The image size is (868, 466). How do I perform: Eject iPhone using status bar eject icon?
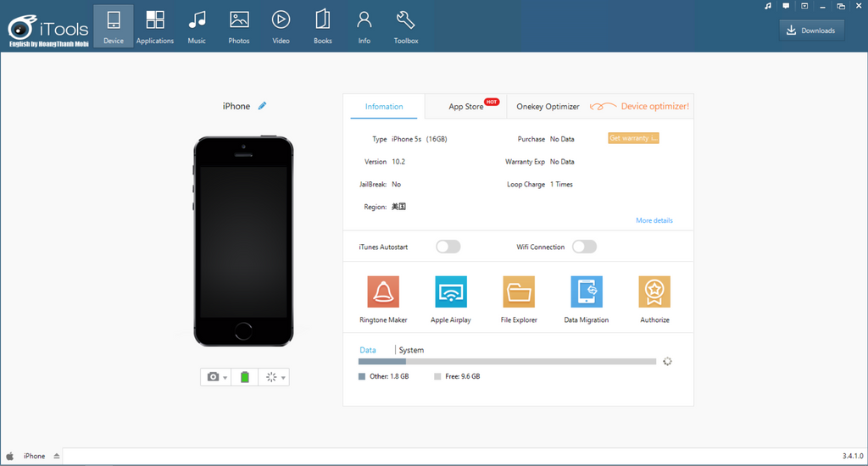point(57,456)
